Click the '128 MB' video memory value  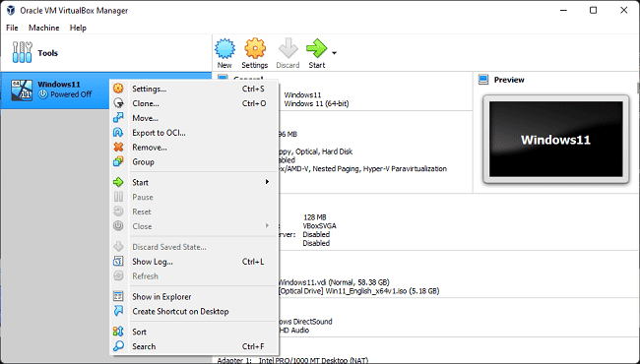coord(315,216)
